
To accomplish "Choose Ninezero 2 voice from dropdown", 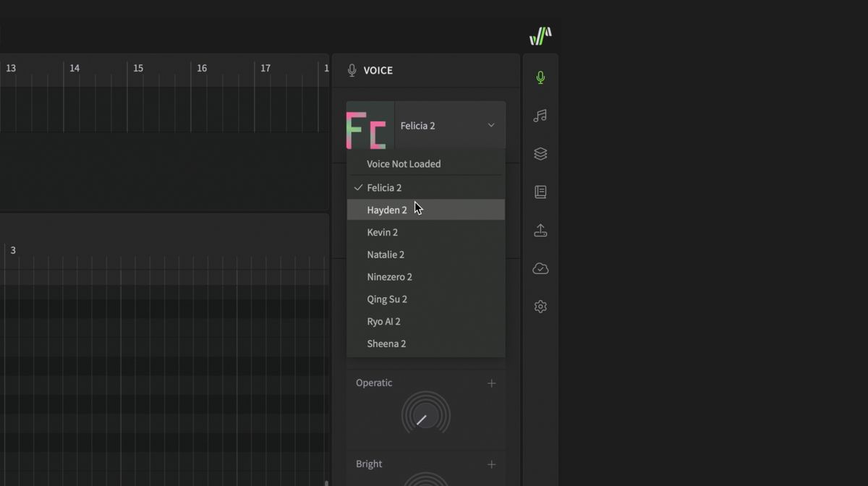I will (426, 277).
